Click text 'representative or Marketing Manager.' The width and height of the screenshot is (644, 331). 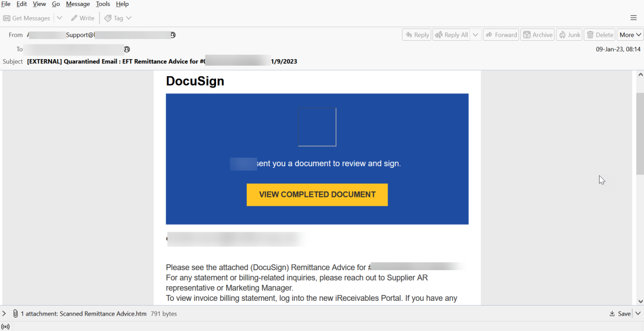tap(230, 288)
